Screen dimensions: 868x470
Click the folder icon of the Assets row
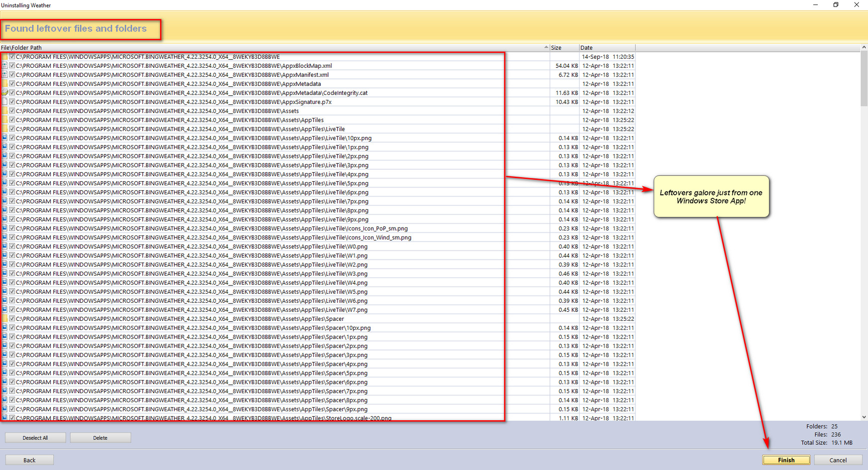pyautogui.click(x=5, y=111)
